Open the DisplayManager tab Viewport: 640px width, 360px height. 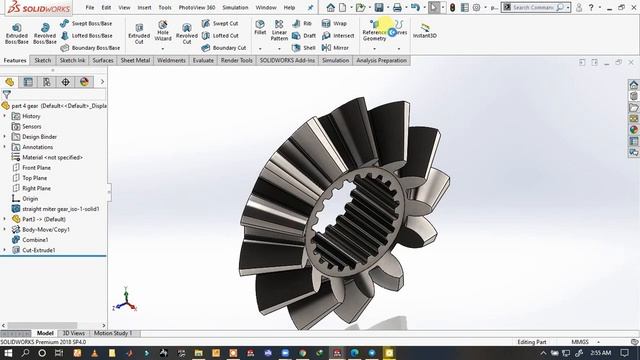pyautogui.click(x=84, y=82)
